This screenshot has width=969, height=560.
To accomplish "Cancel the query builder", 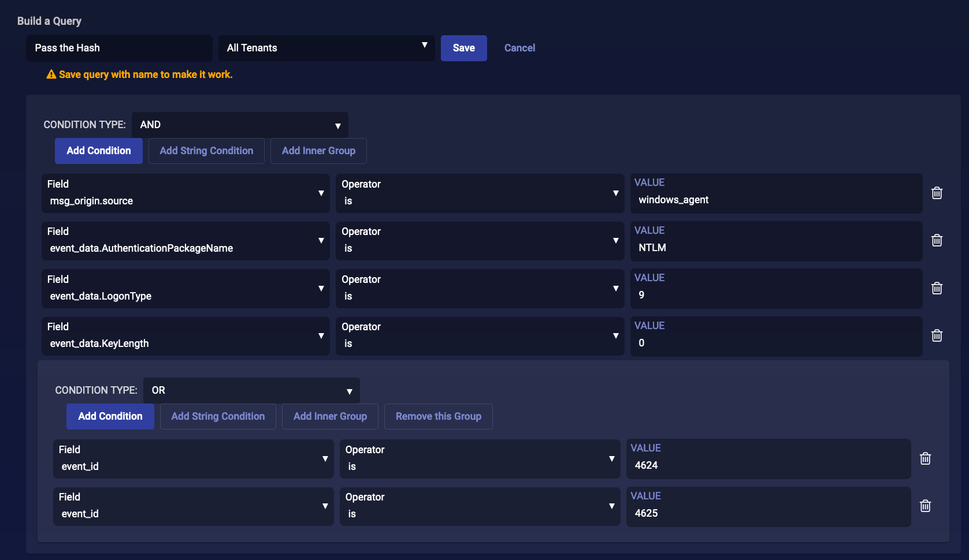I will click(x=519, y=48).
